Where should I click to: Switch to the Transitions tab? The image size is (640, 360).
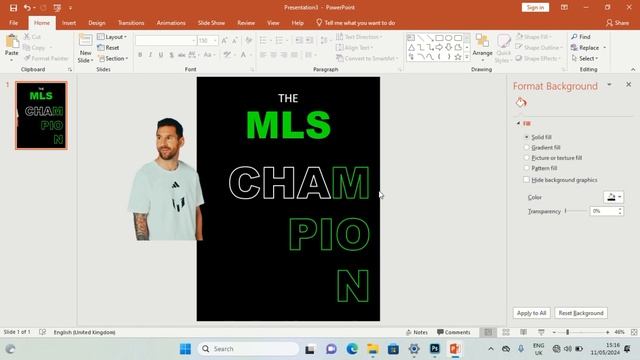click(x=131, y=23)
